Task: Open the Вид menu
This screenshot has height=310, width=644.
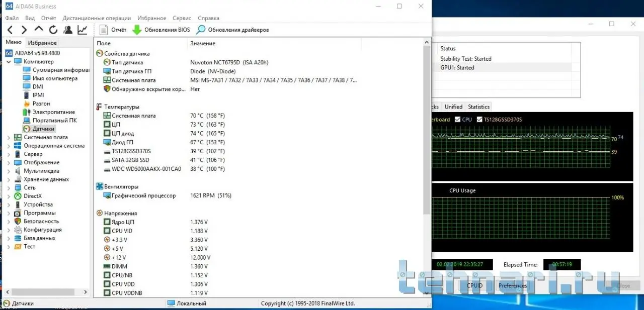Action: pos(30,18)
